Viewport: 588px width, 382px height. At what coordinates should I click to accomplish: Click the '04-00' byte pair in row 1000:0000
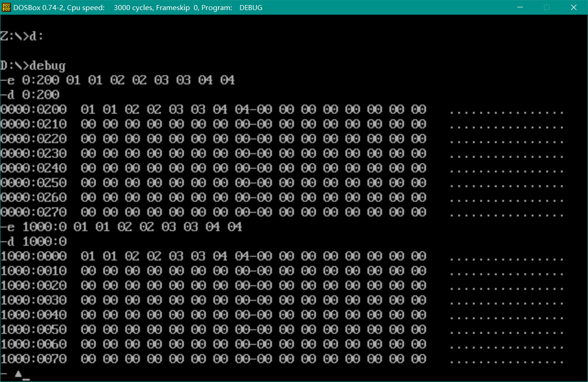pos(254,256)
